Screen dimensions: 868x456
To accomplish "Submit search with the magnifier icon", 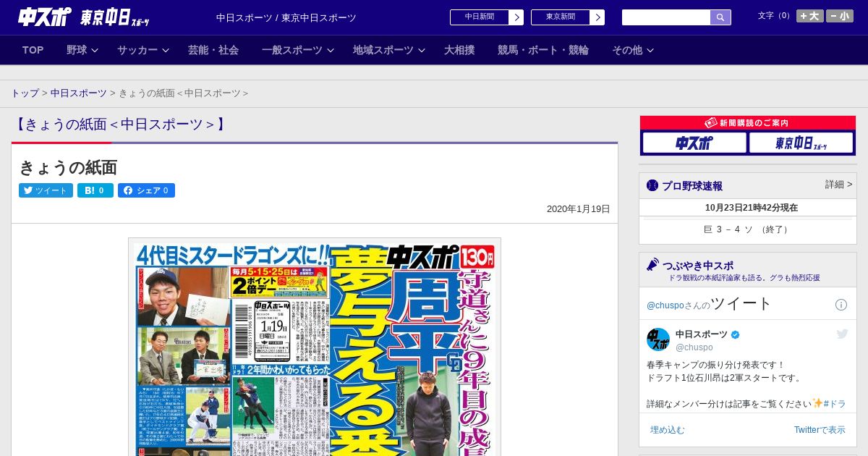I will [720, 17].
